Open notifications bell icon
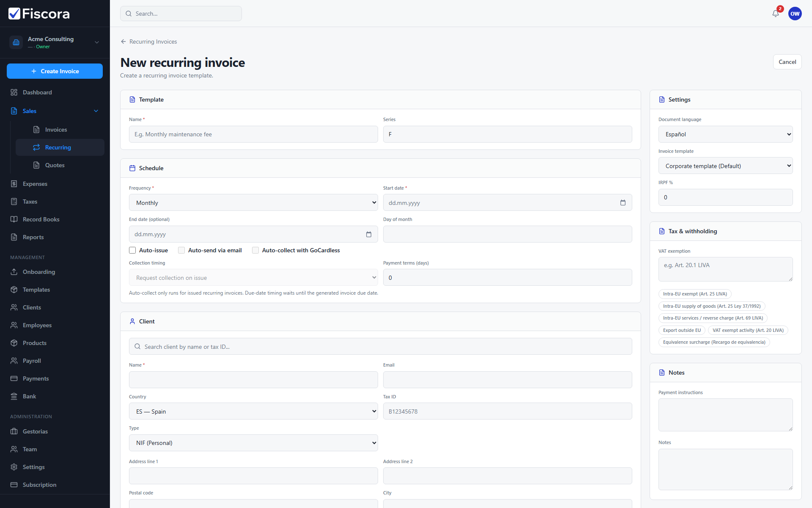812x508 pixels. click(x=776, y=14)
